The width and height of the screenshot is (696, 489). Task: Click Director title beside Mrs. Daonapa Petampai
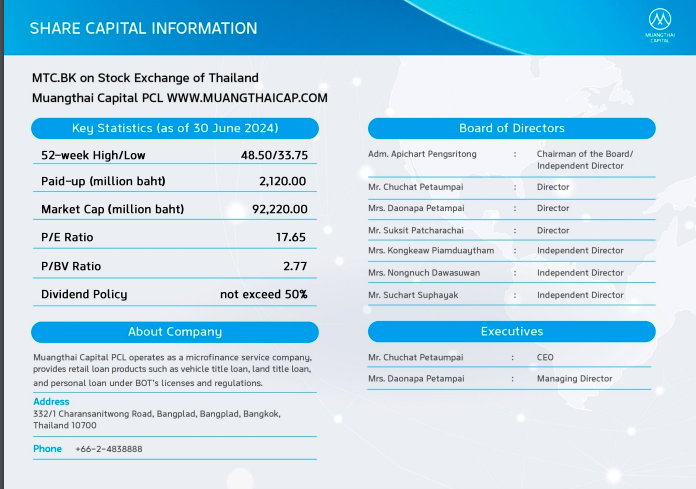pos(553,208)
